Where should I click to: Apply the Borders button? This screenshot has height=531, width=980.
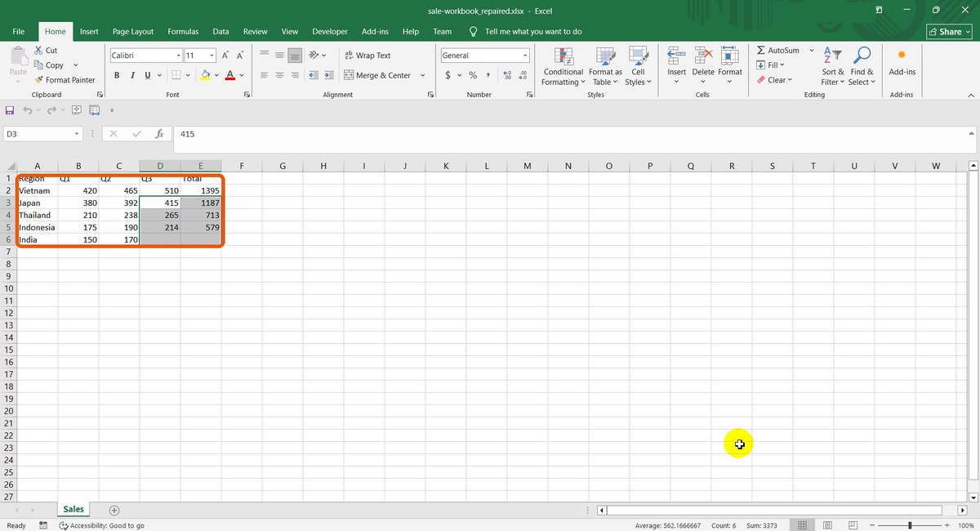click(x=177, y=75)
